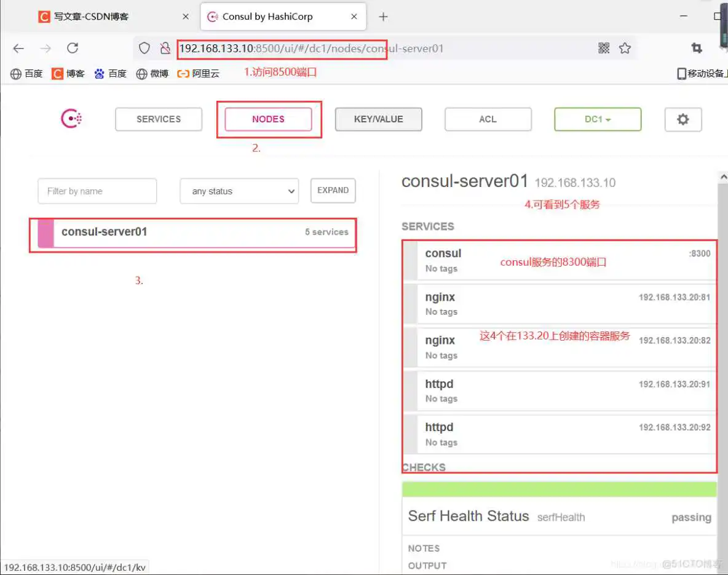This screenshot has width=728, height=575.
Task: Open the DC1 datacenter dropdown
Action: coord(597,119)
